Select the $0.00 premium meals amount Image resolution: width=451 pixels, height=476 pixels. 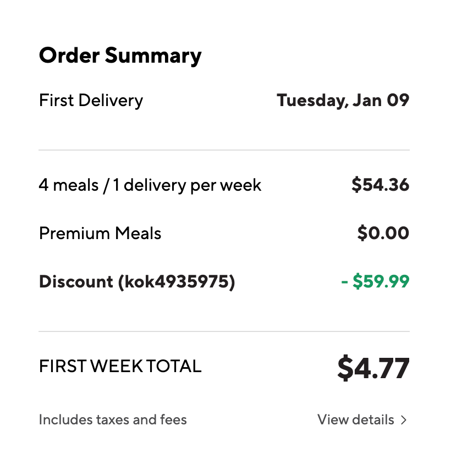pyautogui.click(x=383, y=234)
